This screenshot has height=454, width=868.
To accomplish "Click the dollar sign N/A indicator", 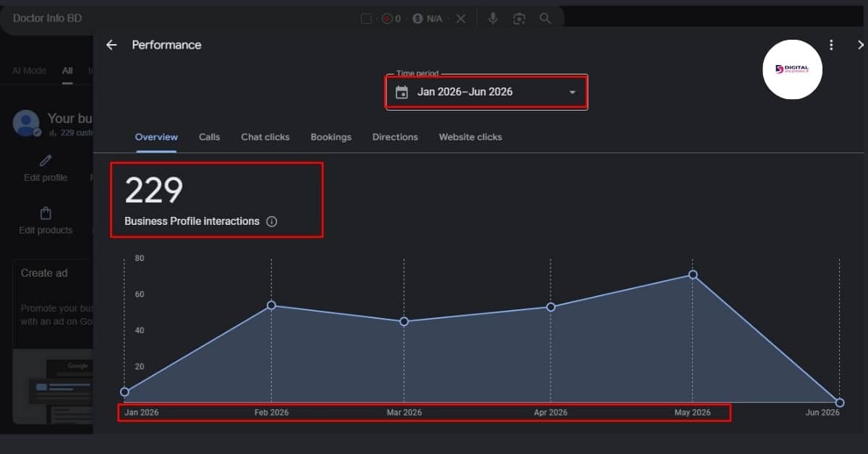I will click(427, 19).
